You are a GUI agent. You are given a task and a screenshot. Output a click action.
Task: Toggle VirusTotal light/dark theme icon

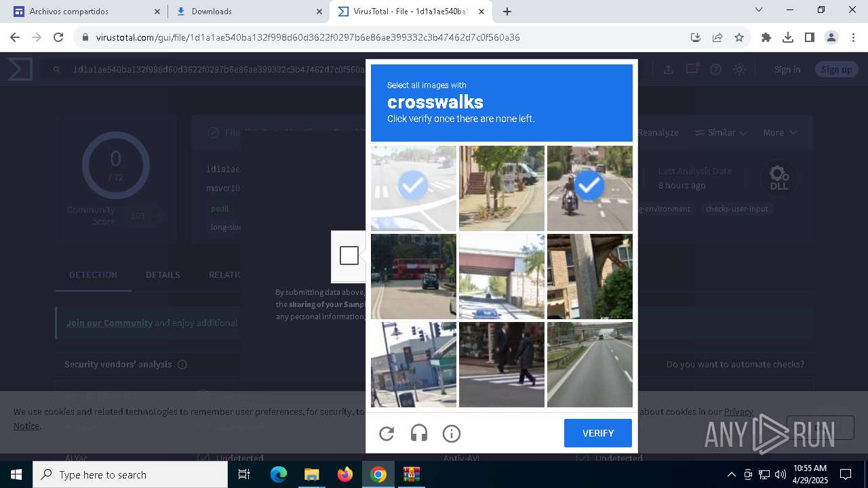(739, 69)
